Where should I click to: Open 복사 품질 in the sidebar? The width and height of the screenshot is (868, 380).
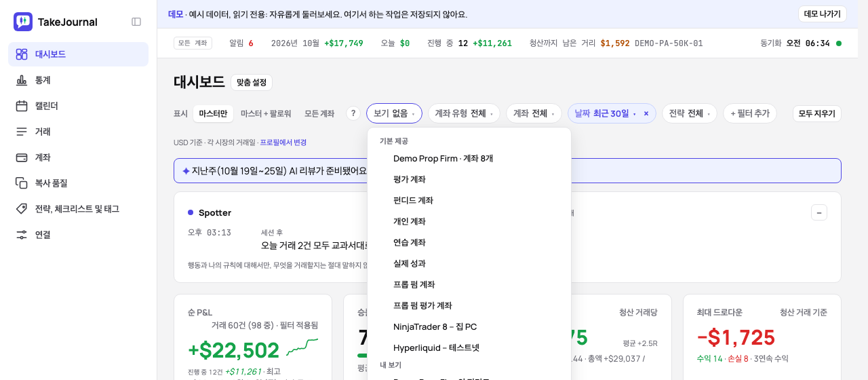coord(78,183)
